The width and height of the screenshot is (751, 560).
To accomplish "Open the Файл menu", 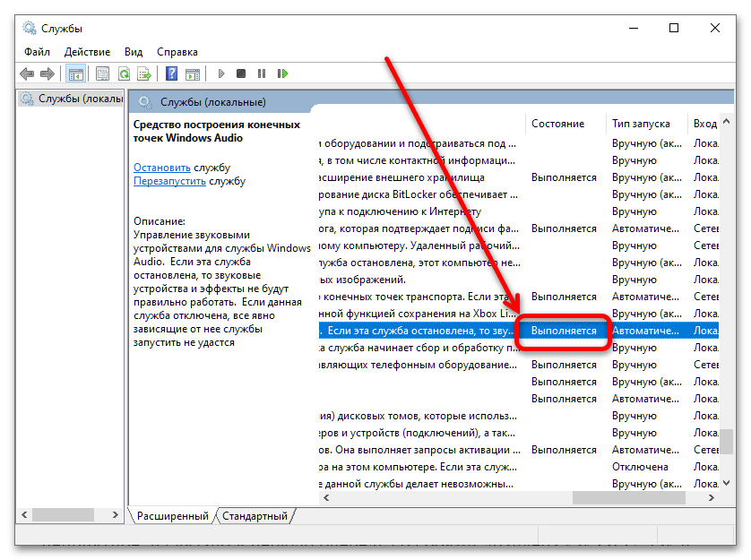I will (x=37, y=52).
